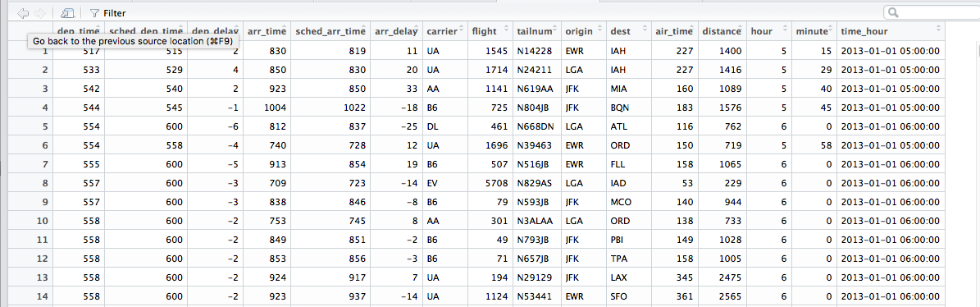Click the back navigation arrow icon
The width and height of the screenshot is (980, 307).
click(x=24, y=12)
